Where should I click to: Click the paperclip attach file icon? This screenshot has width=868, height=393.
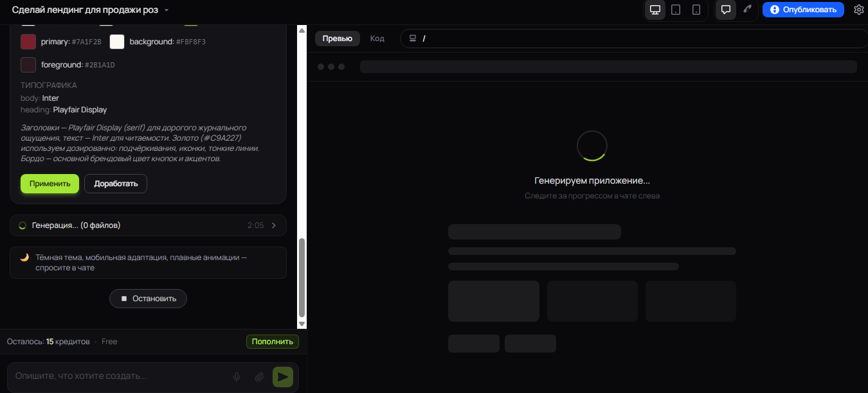tap(260, 377)
